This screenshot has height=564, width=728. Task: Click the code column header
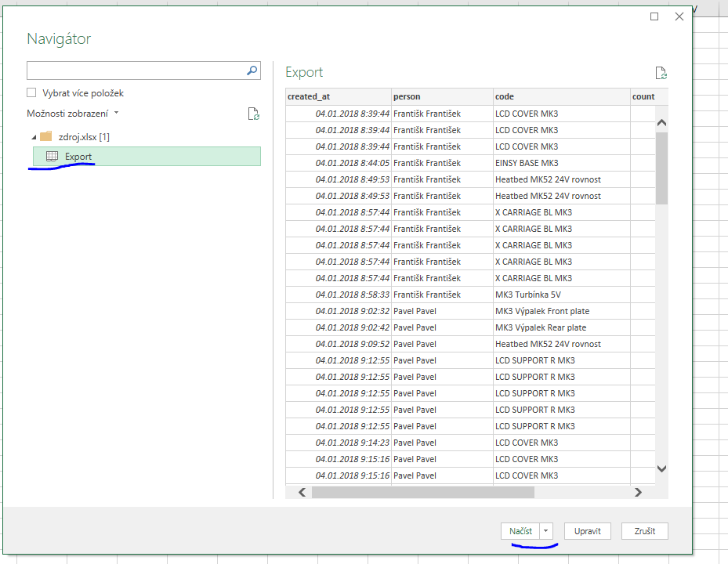[x=562, y=96]
